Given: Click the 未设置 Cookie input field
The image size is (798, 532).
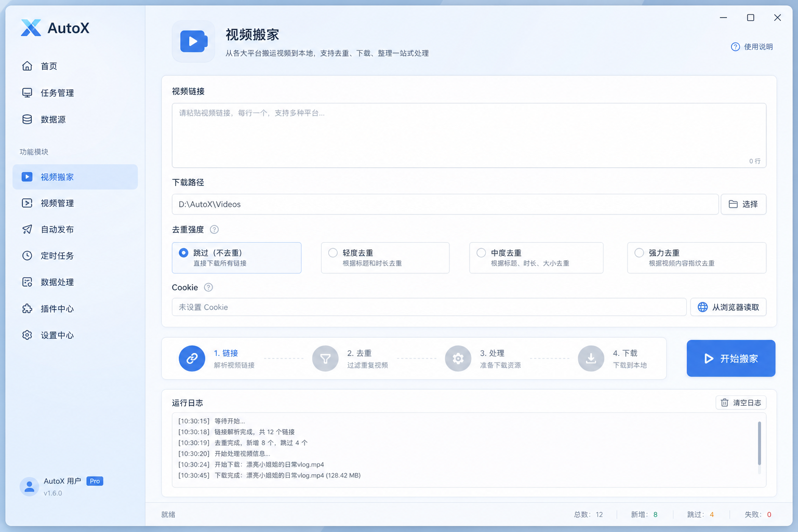Looking at the screenshot, I should pyautogui.click(x=429, y=307).
